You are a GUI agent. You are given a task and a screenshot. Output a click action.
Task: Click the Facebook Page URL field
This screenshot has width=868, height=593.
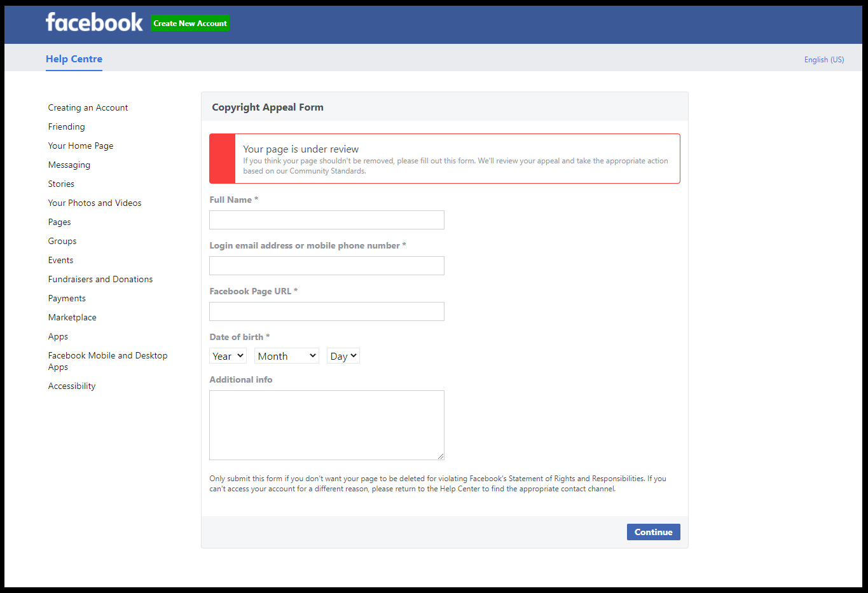pyautogui.click(x=326, y=311)
